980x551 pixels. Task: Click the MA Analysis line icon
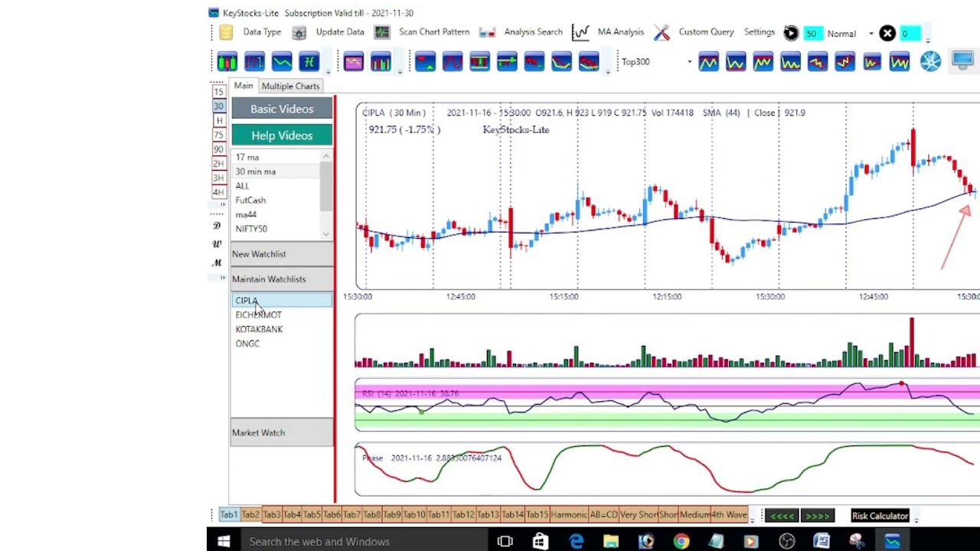[580, 32]
